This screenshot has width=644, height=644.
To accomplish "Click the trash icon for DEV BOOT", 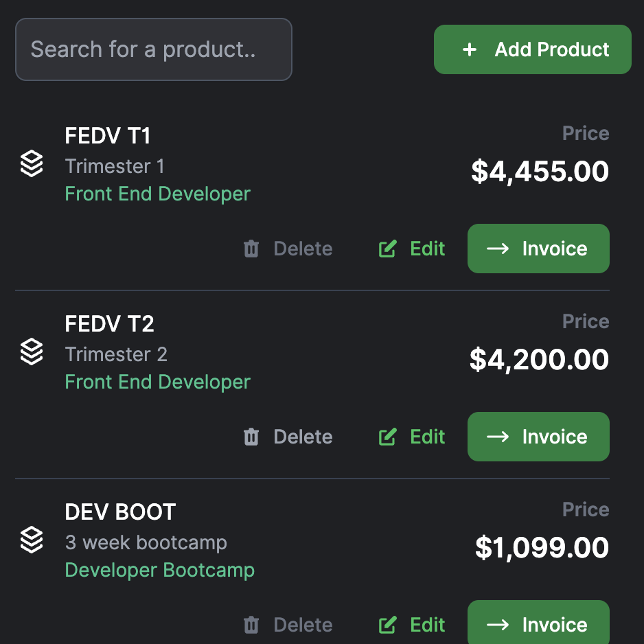I will click(x=251, y=625).
